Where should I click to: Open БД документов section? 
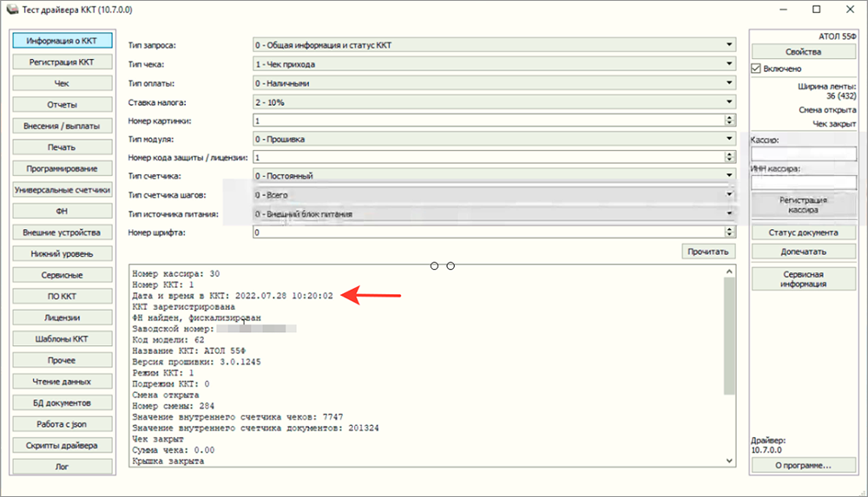click(62, 403)
